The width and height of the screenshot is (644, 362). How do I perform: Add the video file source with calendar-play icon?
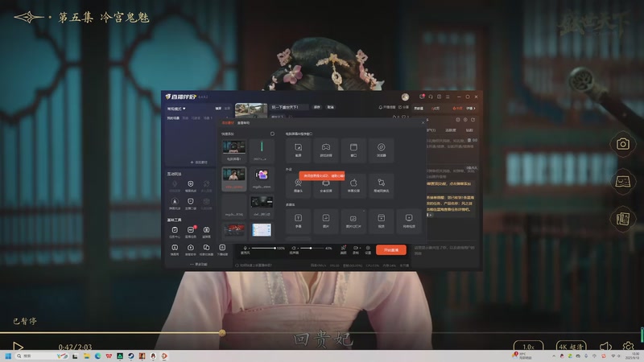point(381,220)
